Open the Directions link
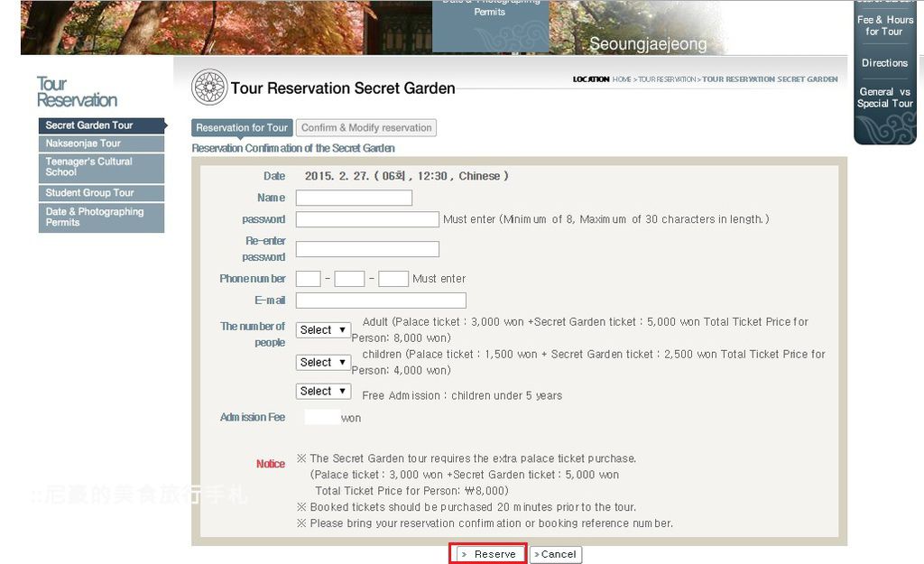The image size is (924, 564). click(x=884, y=63)
